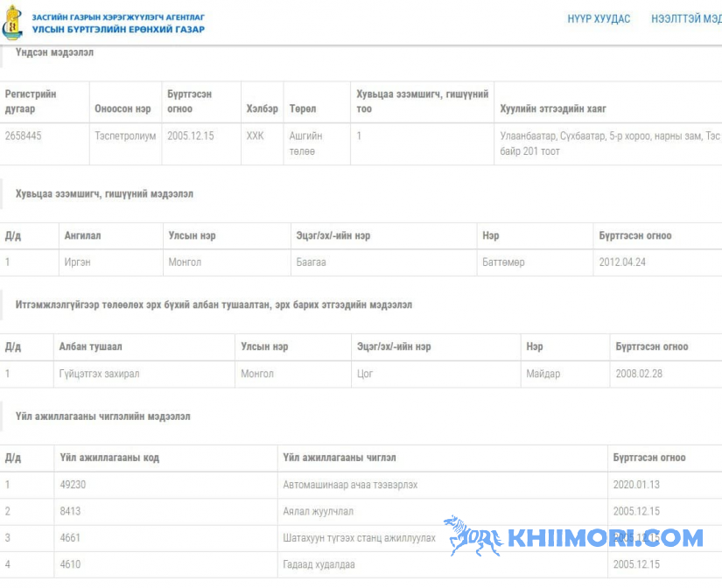
Task: Click the Үйл ажиллагааны код column header
Action: 109,458
